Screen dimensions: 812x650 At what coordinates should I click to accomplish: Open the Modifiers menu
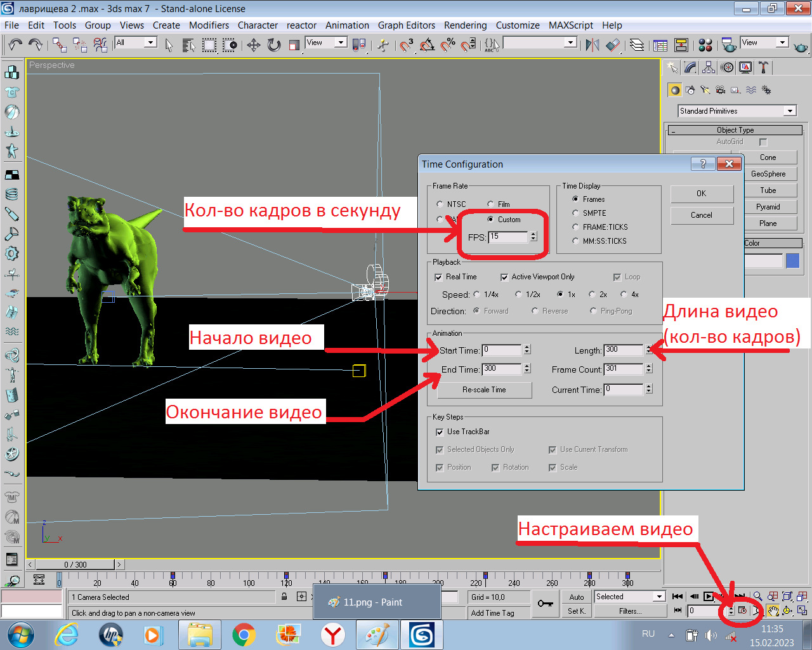[209, 25]
